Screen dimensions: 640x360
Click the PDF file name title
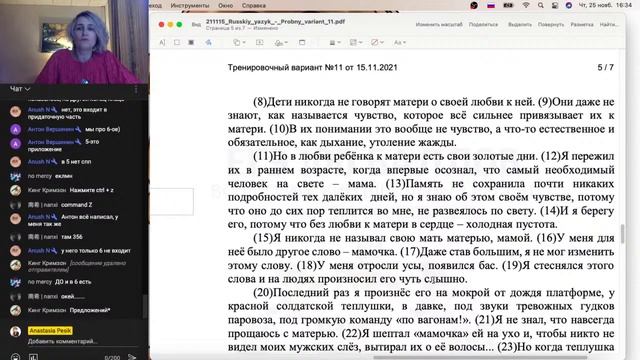(x=275, y=22)
